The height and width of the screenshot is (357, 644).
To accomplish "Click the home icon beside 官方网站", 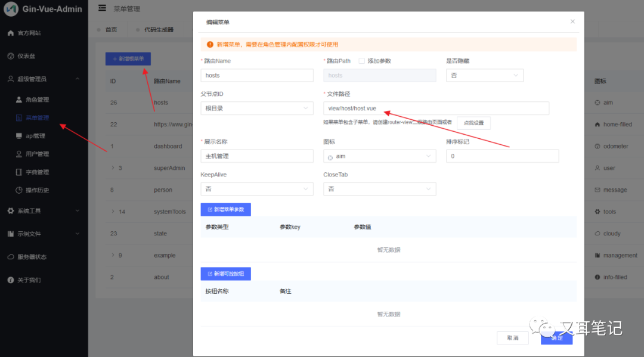I will 10,33.
